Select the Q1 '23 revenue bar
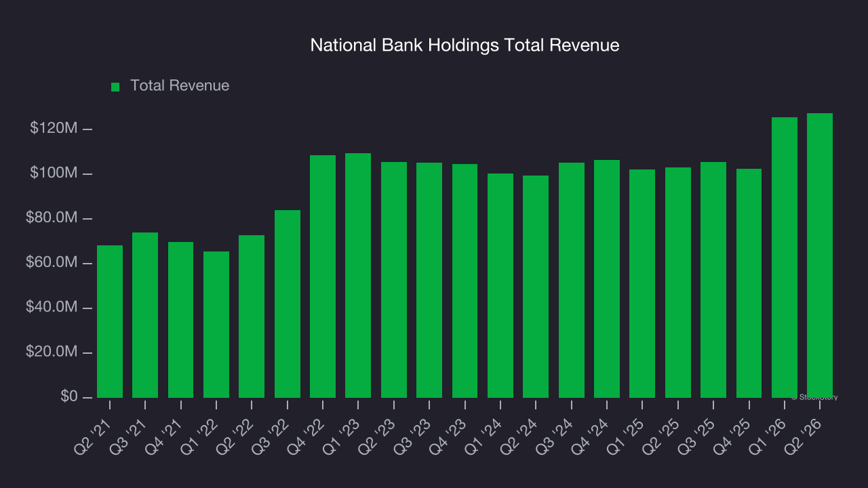This screenshot has width=868, height=488. click(x=358, y=275)
